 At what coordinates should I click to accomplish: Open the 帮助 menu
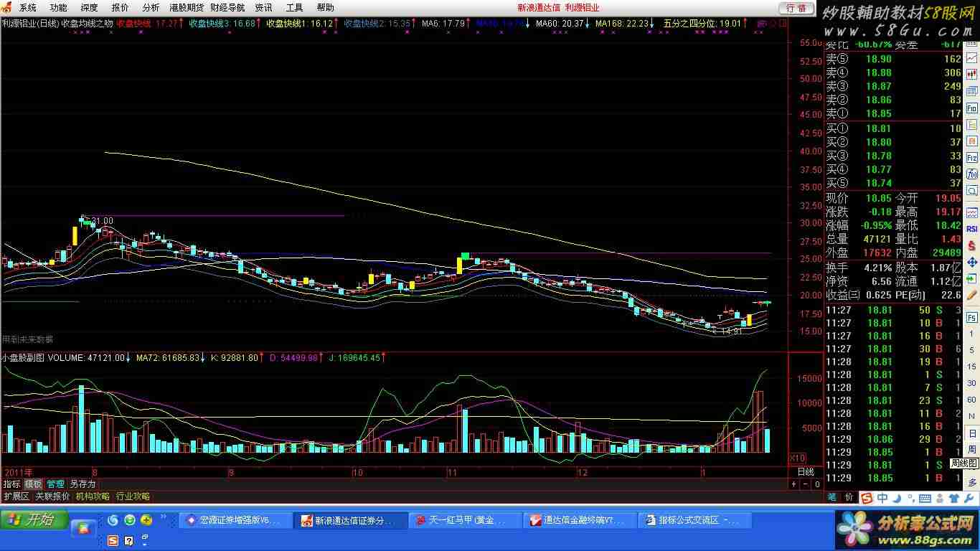click(x=325, y=7)
